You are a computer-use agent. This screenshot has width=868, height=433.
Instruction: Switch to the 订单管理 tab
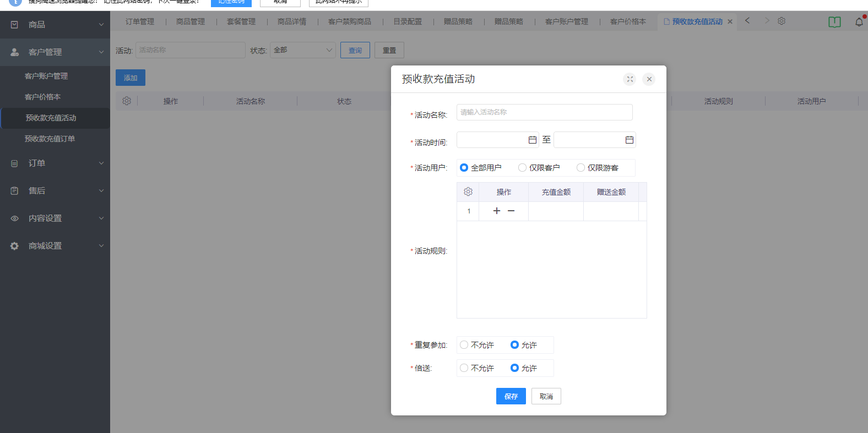(139, 21)
